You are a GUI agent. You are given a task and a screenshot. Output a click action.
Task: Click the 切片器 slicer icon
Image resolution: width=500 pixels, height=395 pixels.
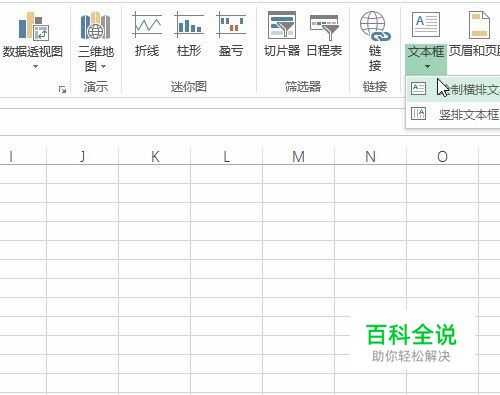(x=282, y=25)
